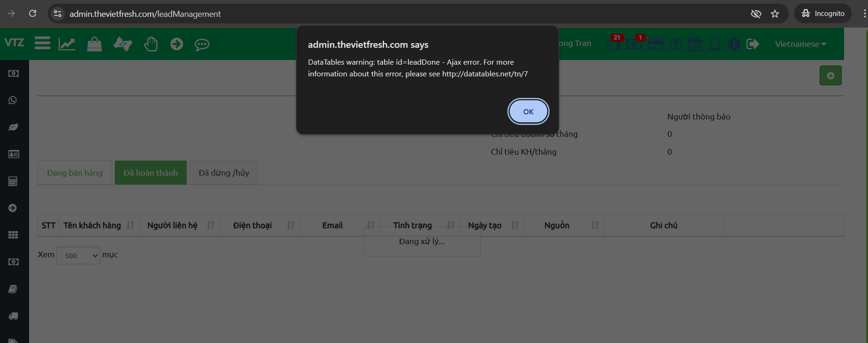
Task: Open the help question mark icon
Action: (x=675, y=44)
